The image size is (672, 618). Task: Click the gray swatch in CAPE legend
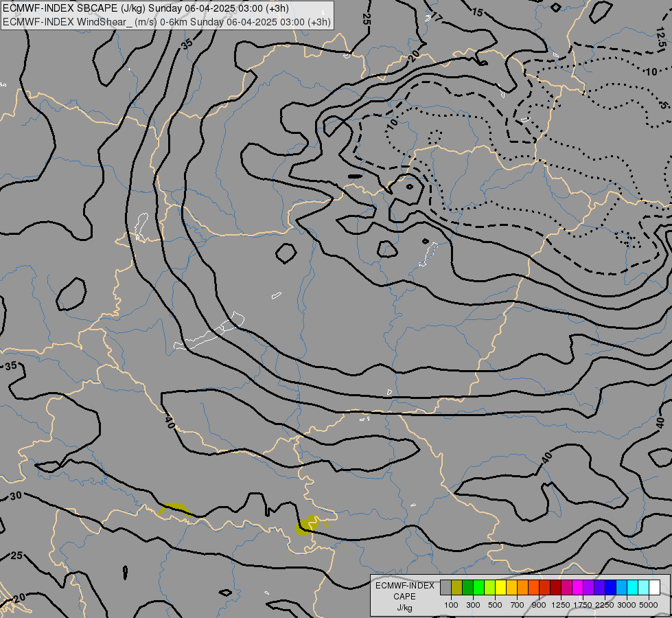point(445,588)
